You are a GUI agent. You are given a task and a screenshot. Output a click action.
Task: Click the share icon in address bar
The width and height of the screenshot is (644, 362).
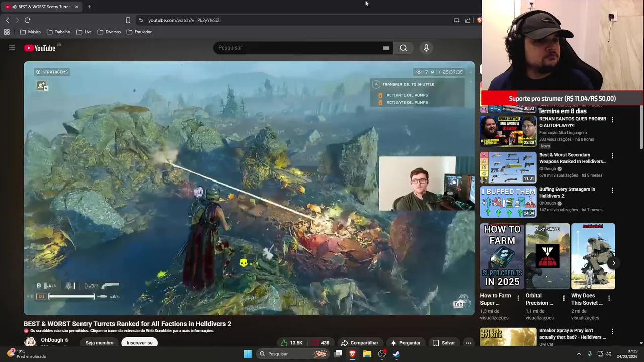(468, 20)
